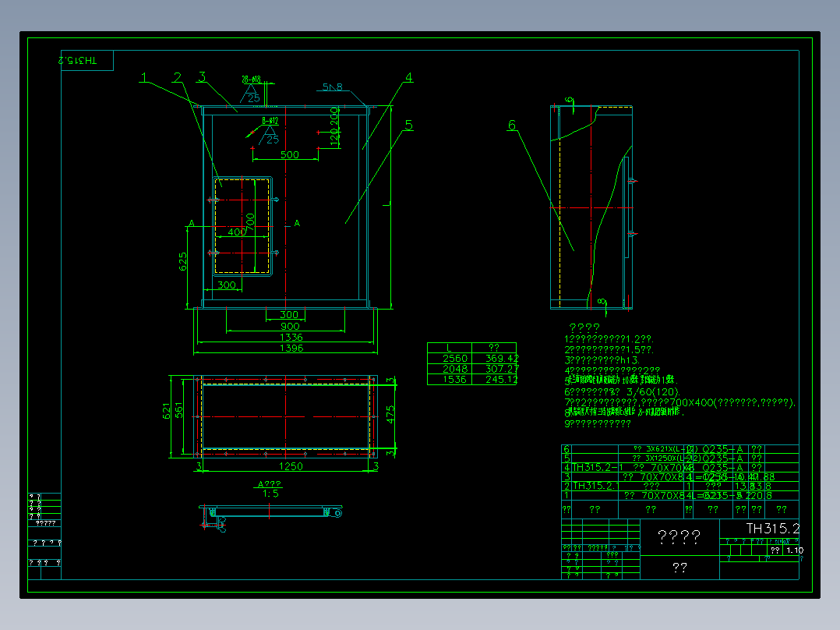Click the 245.12 value in the table

coord(502,379)
